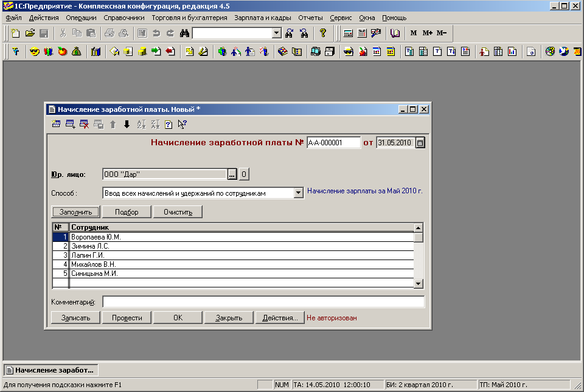Open the Действия menu
This screenshot has width=584, height=392.
tap(44, 18)
